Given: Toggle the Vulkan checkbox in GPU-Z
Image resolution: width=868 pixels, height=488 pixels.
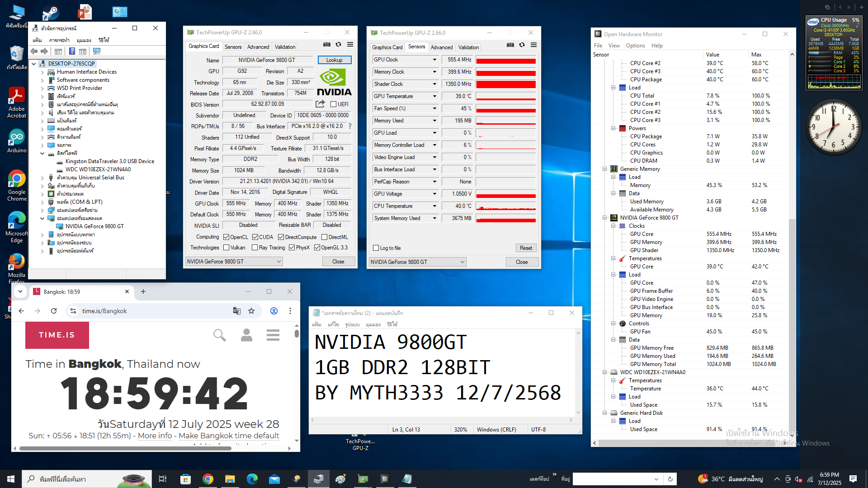Looking at the screenshot, I should click(x=226, y=248).
